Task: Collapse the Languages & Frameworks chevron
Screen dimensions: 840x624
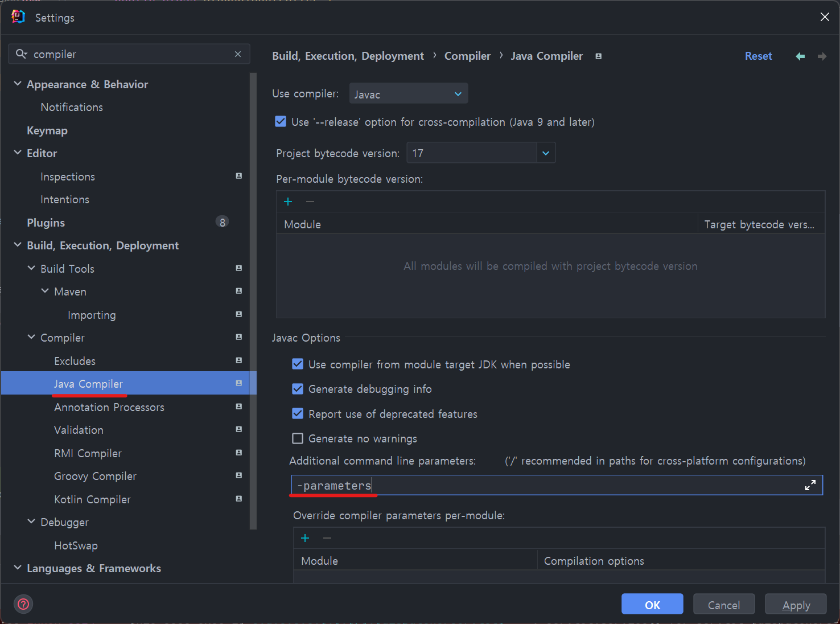Action: pyautogui.click(x=18, y=568)
